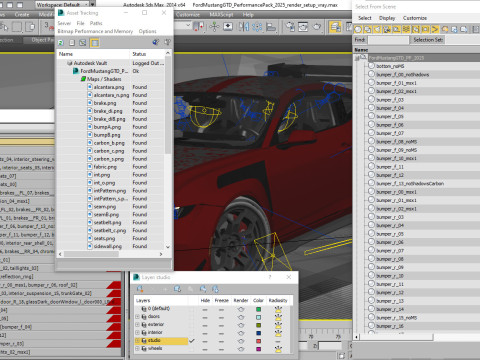This screenshot has width=480, height=360.
Task: Toggle Freeze for the exterior layer
Action: click(x=221, y=325)
